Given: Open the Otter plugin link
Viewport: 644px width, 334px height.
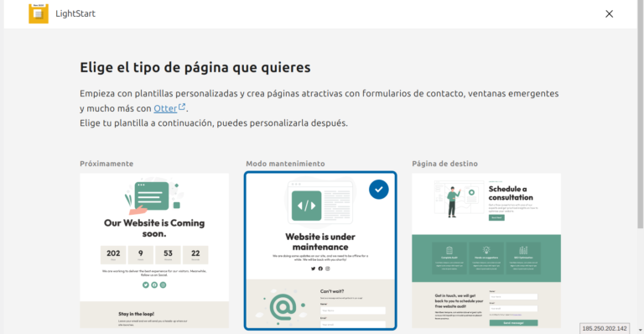Looking at the screenshot, I should coord(165,108).
